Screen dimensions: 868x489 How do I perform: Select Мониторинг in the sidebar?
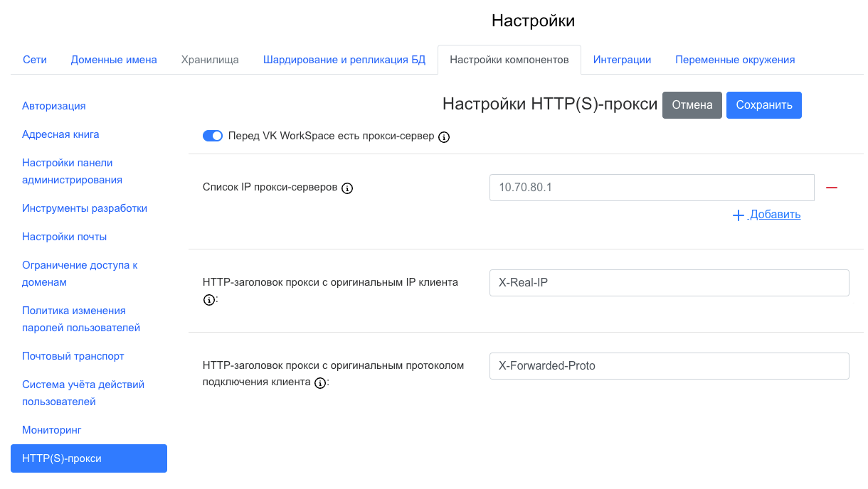click(x=52, y=430)
